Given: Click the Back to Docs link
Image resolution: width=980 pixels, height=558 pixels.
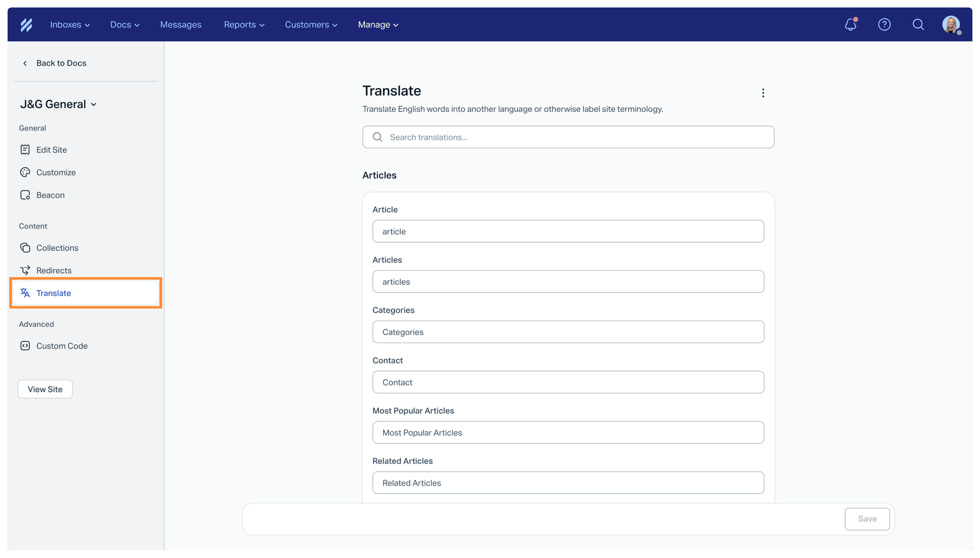Looking at the screenshot, I should coord(61,63).
